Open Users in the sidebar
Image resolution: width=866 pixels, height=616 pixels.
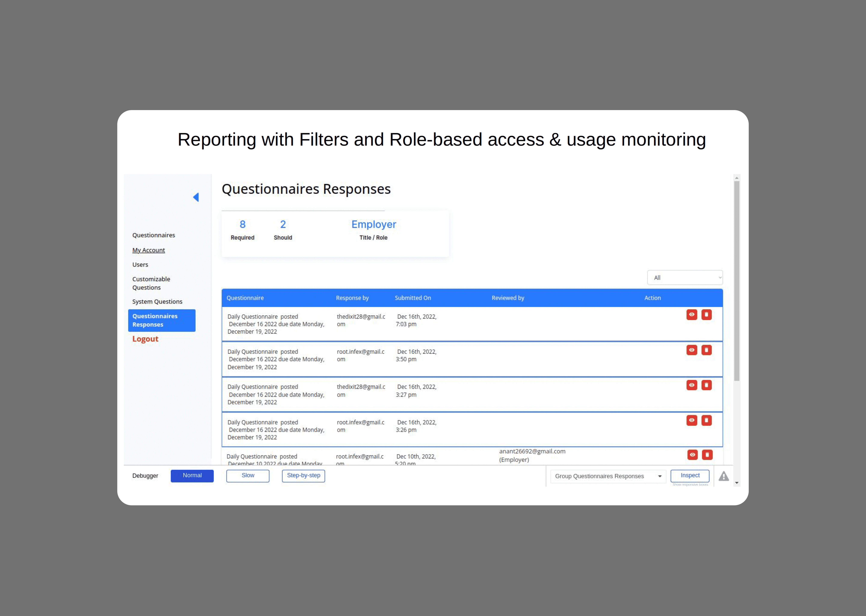[x=140, y=265]
